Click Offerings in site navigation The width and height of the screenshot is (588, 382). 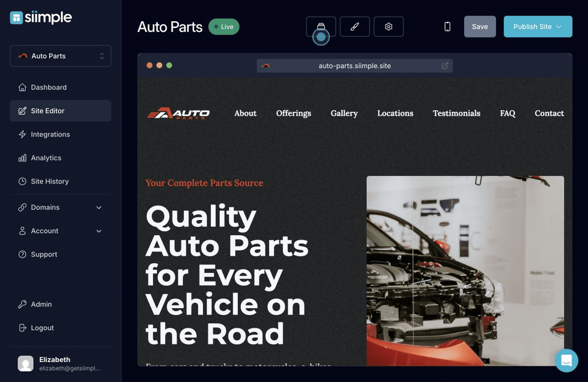[294, 113]
